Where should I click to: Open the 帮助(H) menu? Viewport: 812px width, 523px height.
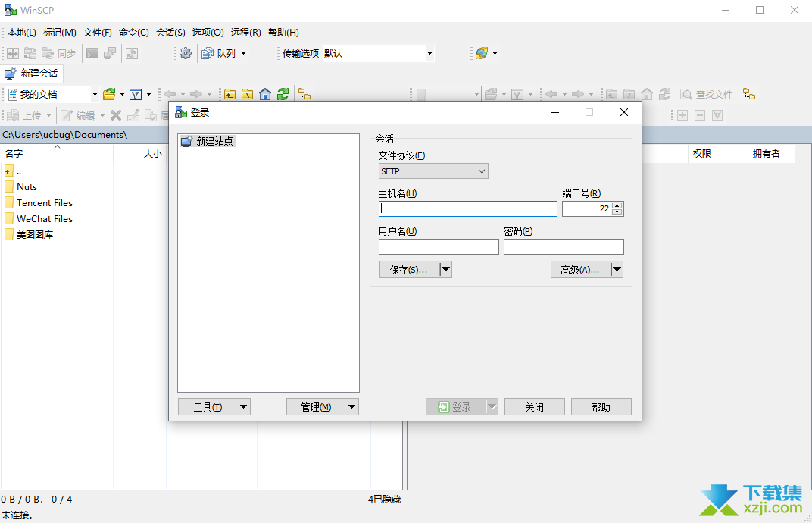[283, 32]
